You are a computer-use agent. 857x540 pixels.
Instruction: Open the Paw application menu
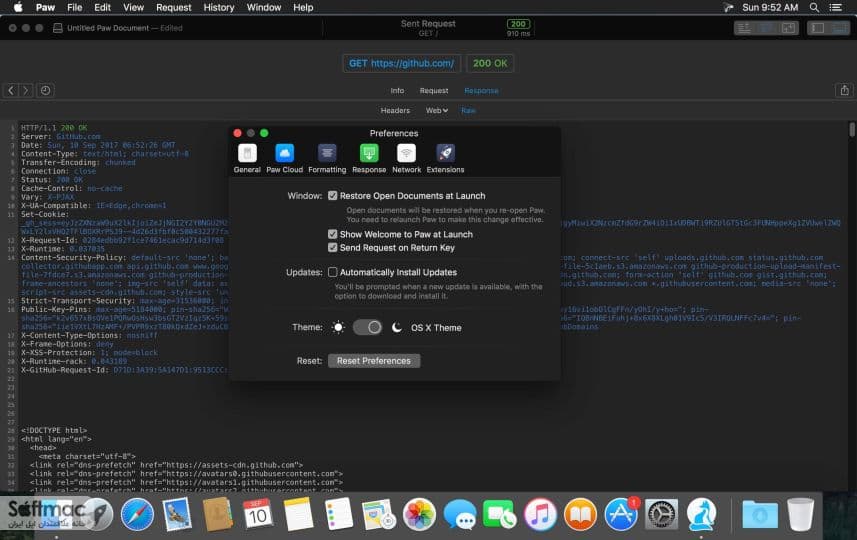pyautogui.click(x=45, y=8)
